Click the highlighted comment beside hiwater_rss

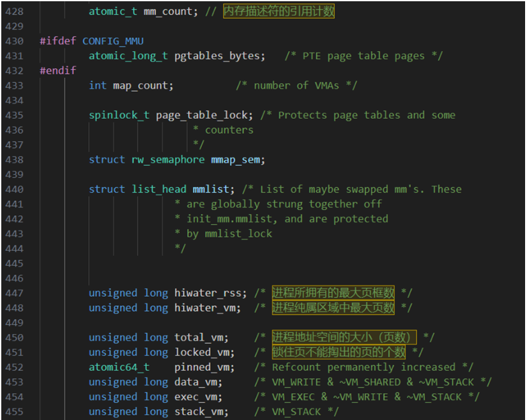tap(333, 293)
